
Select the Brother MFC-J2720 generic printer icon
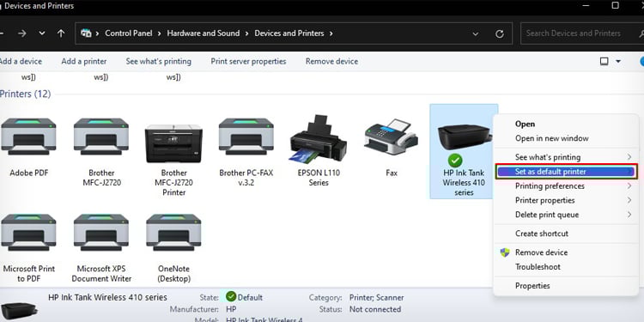pos(101,137)
